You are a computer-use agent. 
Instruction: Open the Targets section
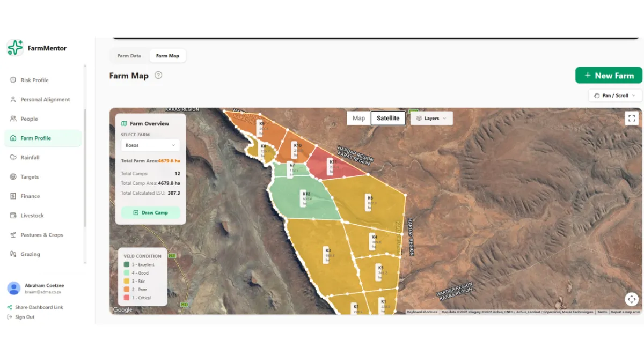[x=43, y=176]
